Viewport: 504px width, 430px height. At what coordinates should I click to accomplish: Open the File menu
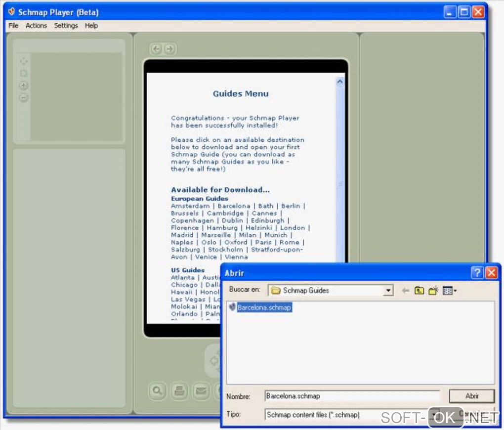(x=13, y=25)
